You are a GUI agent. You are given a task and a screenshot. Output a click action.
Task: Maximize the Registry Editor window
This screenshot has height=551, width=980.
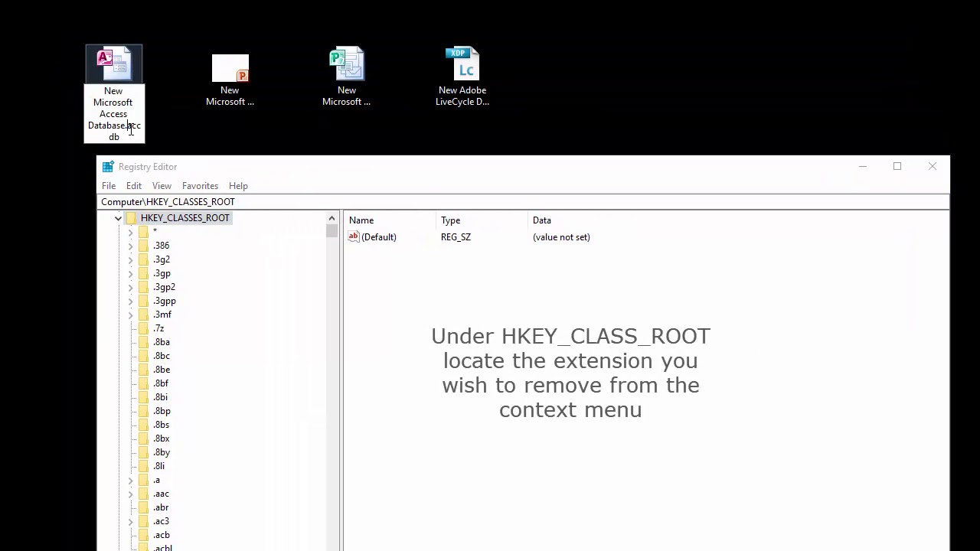tap(897, 167)
